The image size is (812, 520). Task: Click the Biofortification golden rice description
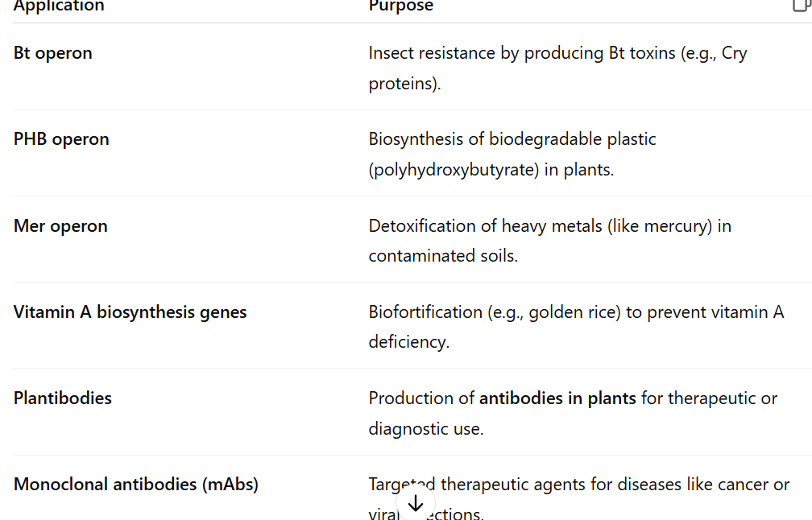coord(577,327)
